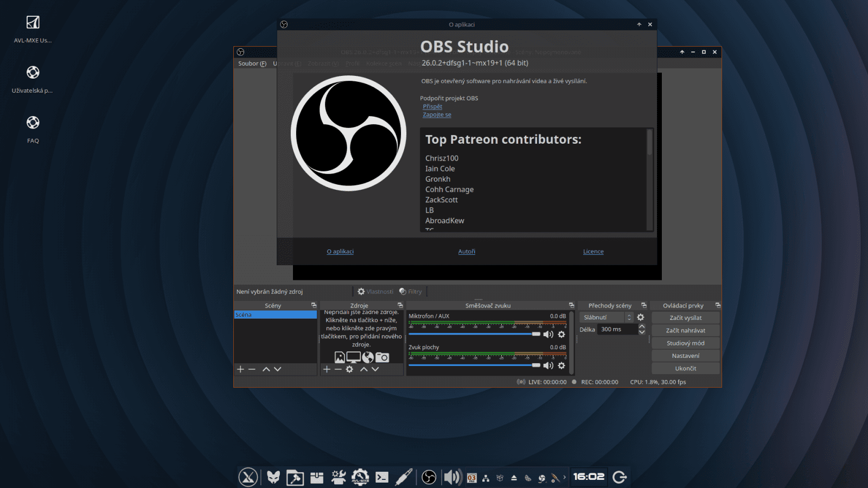Open Miktrofon / AUX advanced settings gear
The width and height of the screenshot is (868, 488).
tap(562, 335)
